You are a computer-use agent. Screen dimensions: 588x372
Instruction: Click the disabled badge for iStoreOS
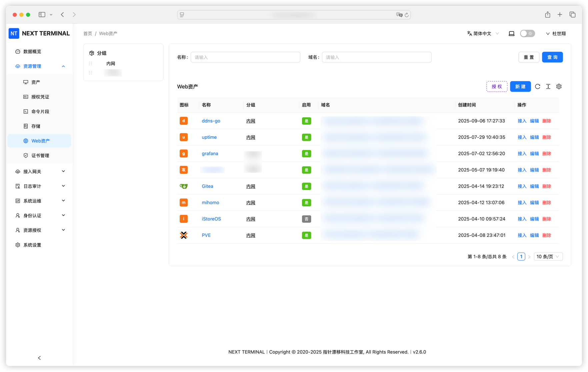pos(306,219)
